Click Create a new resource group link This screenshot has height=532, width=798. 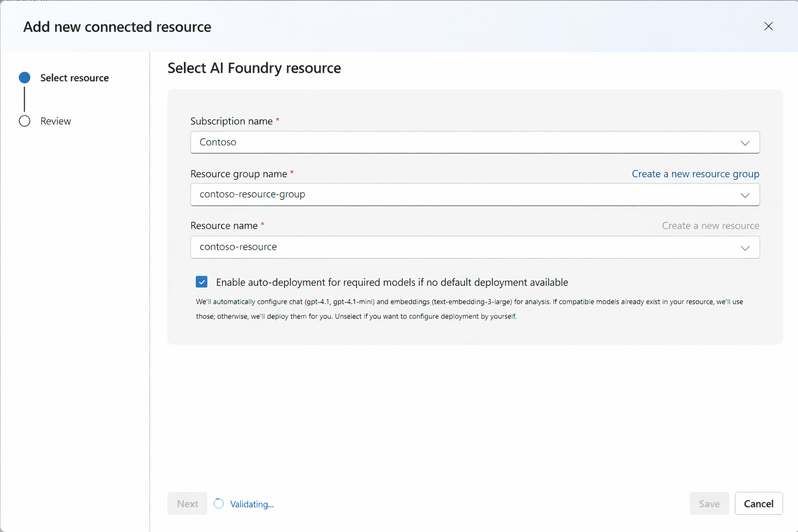[695, 174]
